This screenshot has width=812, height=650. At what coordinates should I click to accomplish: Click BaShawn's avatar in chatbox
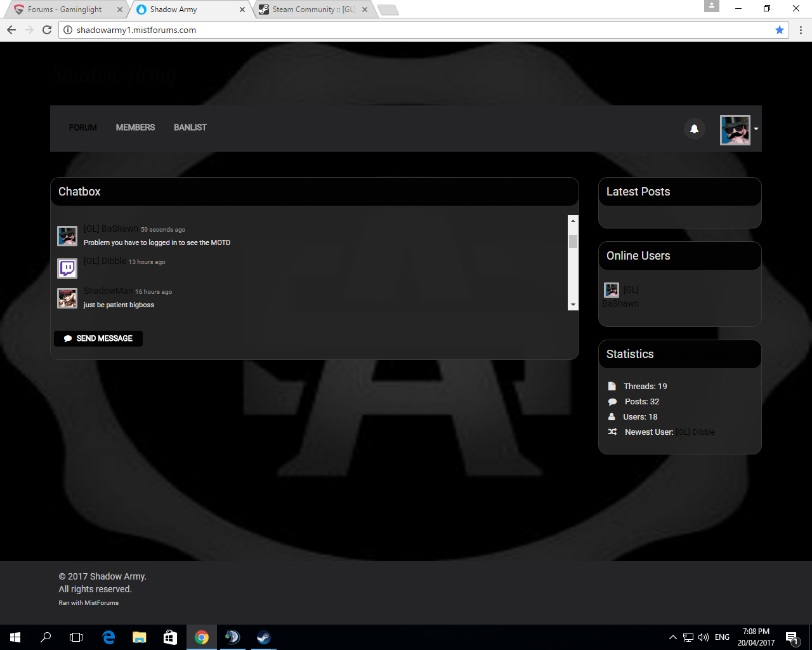(67, 236)
